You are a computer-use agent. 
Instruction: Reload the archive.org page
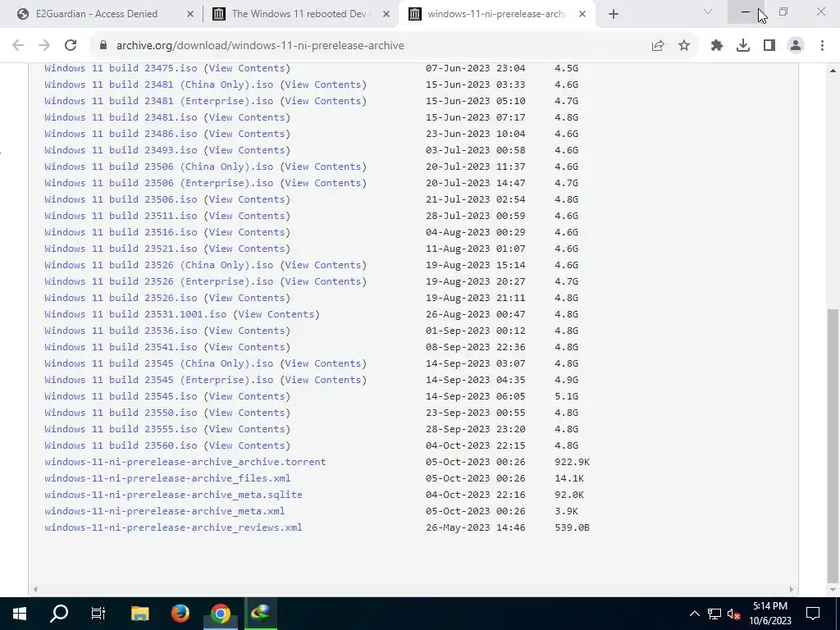(71, 46)
